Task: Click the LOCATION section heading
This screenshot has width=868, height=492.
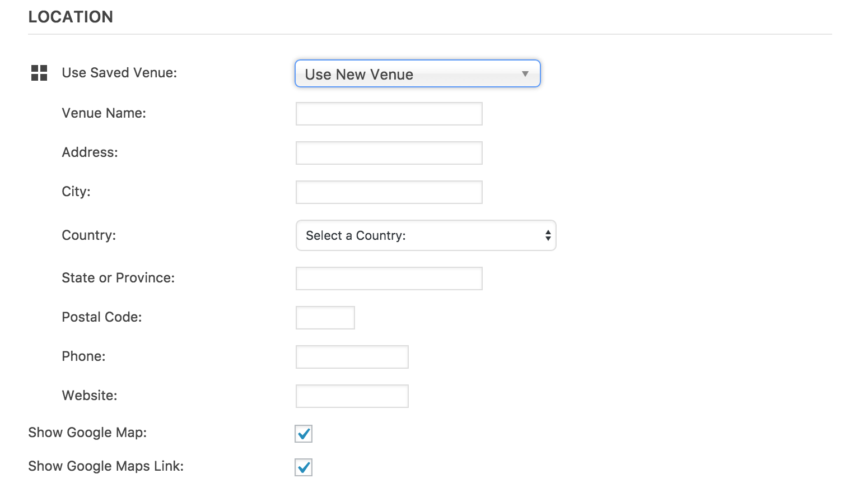Action: 71,17
